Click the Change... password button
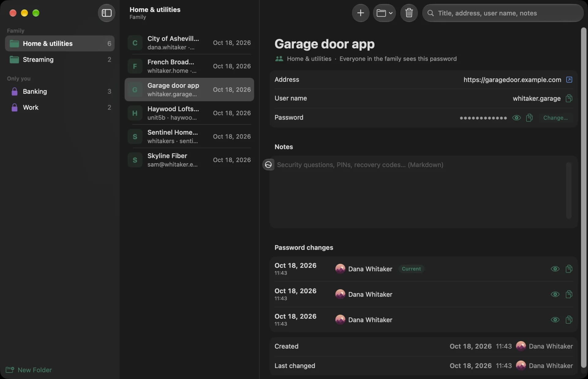 (x=555, y=118)
